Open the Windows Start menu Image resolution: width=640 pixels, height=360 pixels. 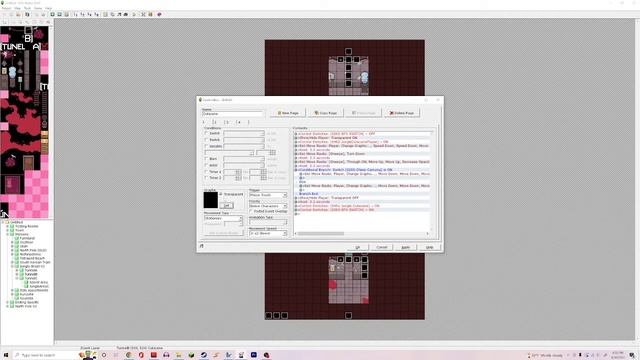click(x=6, y=355)
